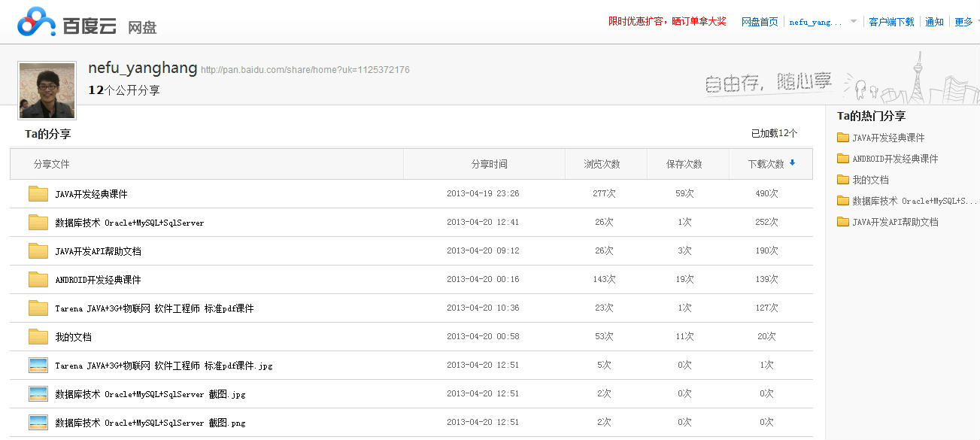The height and width of the screenshot is (440, 980).
Task: Click the nefu_yanghang profile name heading
Action: tap(142, 68)
